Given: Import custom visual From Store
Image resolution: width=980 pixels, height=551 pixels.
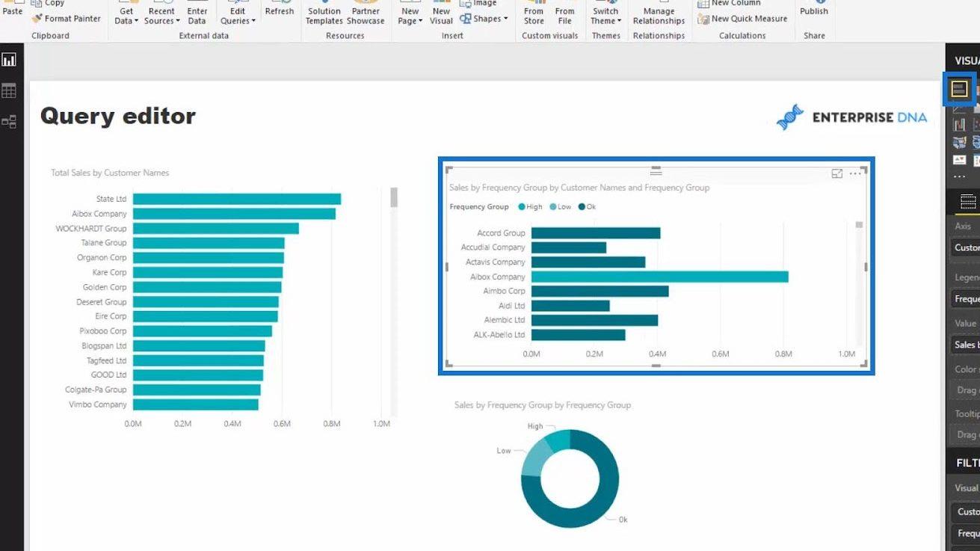Looking at the screenshot, I should coord(534,11).
